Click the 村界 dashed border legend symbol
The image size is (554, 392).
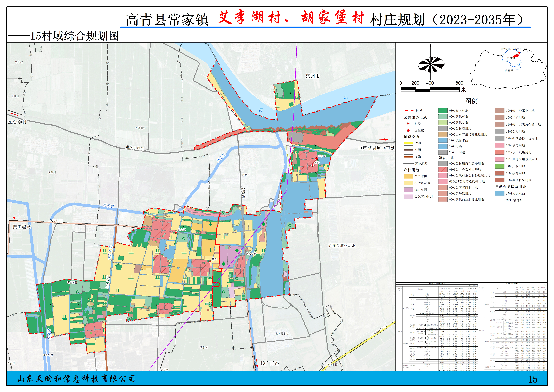coord(408,111)
